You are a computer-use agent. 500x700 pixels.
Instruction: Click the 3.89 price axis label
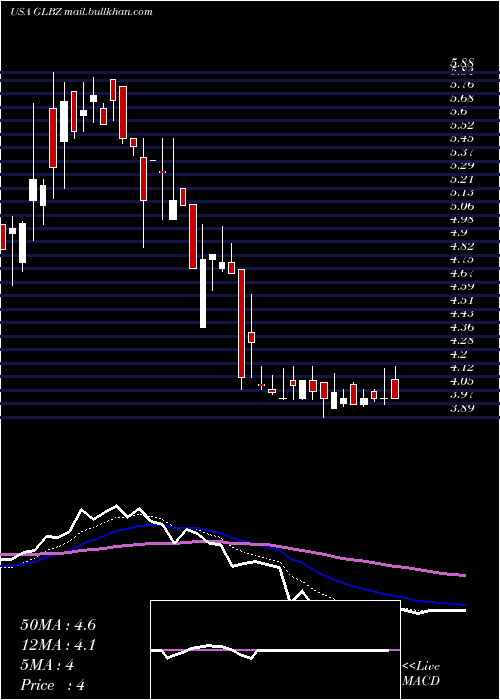pyautogui.click(x=462, y=408)
